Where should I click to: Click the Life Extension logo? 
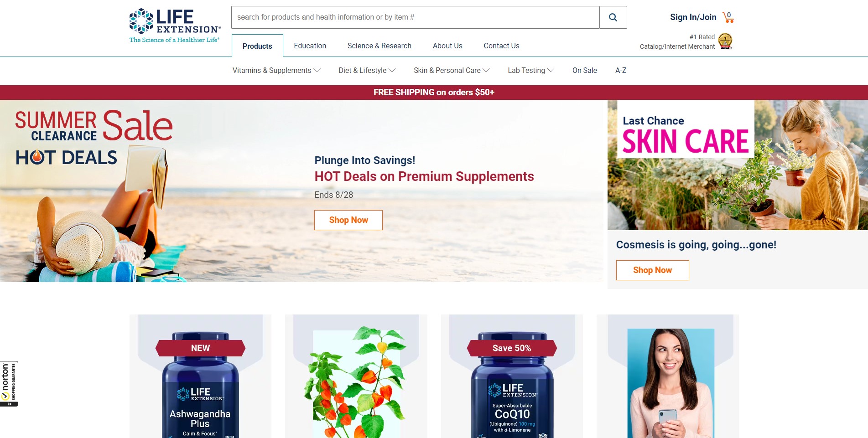[x=175, y=26]
